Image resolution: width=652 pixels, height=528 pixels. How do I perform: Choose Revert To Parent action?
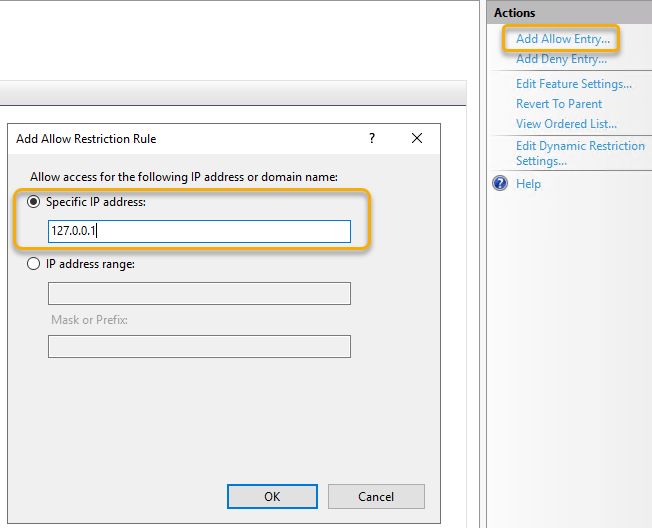[559, 104]
